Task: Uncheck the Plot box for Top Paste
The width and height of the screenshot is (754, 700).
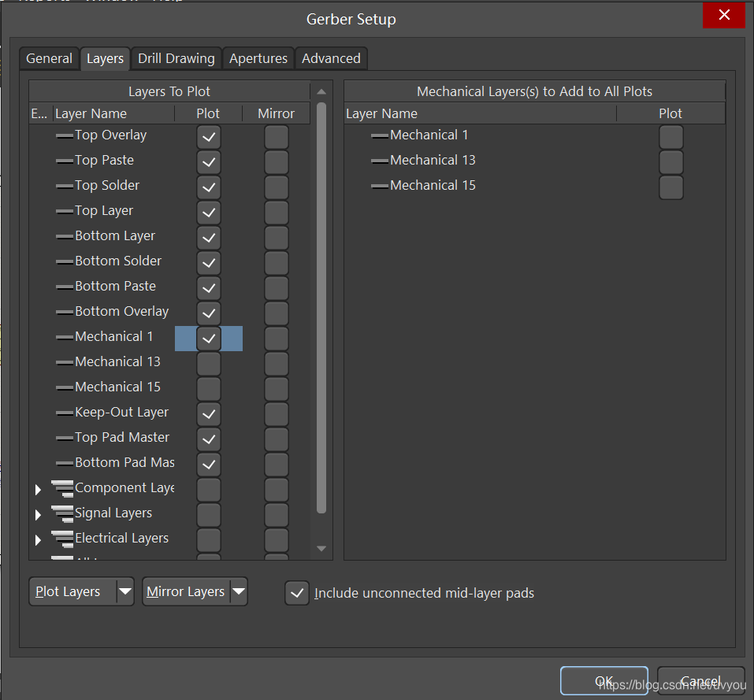Action: [208, 162]
